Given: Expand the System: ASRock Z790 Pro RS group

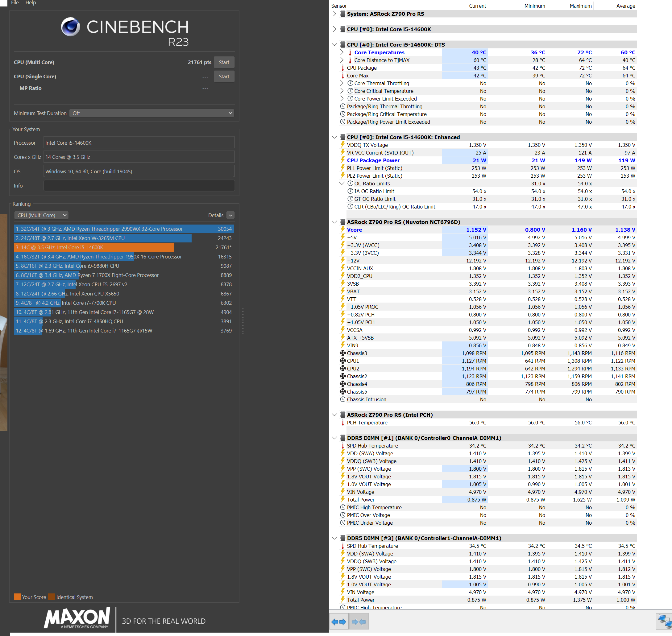Looking at the screenshot, I should (334, 14).
